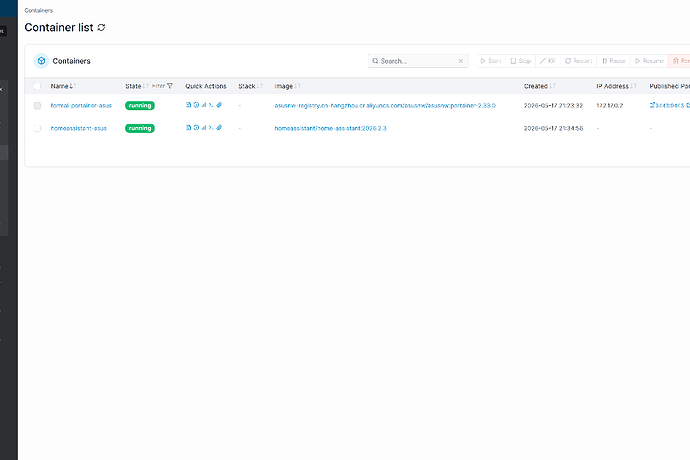Screen dimensions: 690x460
Task: Check the formal-portainer-asus row checkbox
Action: (x=37, y=106)
